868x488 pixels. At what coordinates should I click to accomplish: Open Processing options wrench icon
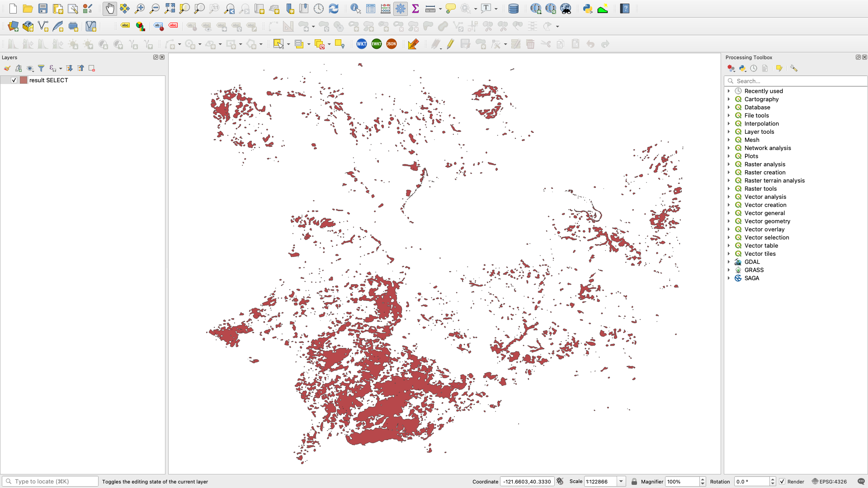794,68
